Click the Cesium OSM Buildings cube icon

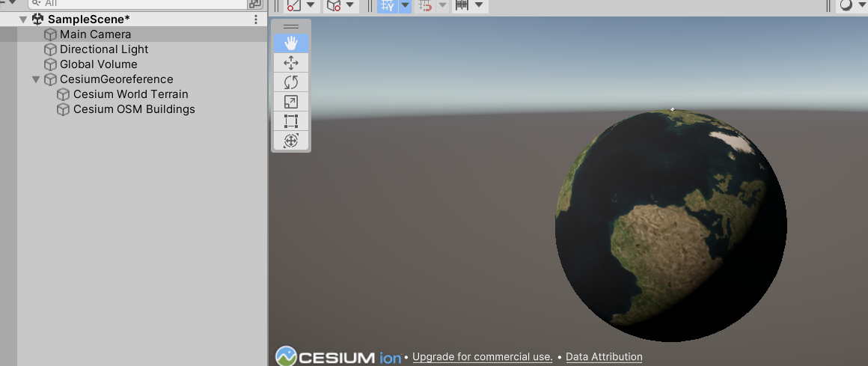(64, 109)
